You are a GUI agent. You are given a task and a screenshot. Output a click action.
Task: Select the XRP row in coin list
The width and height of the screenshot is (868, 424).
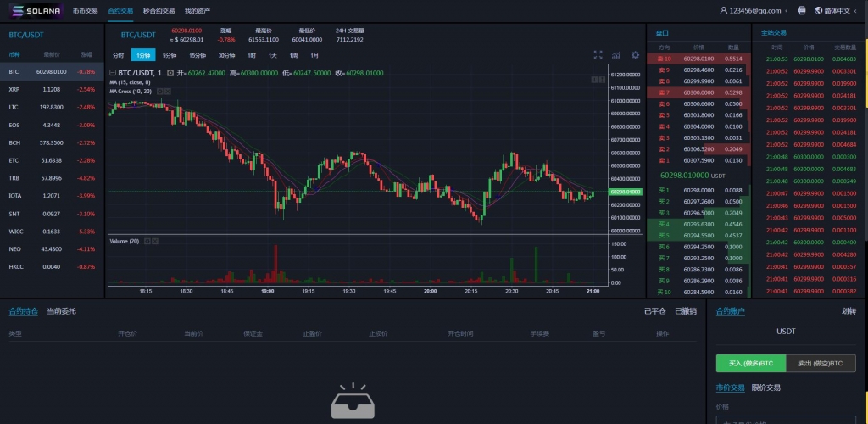click(52, 89)
